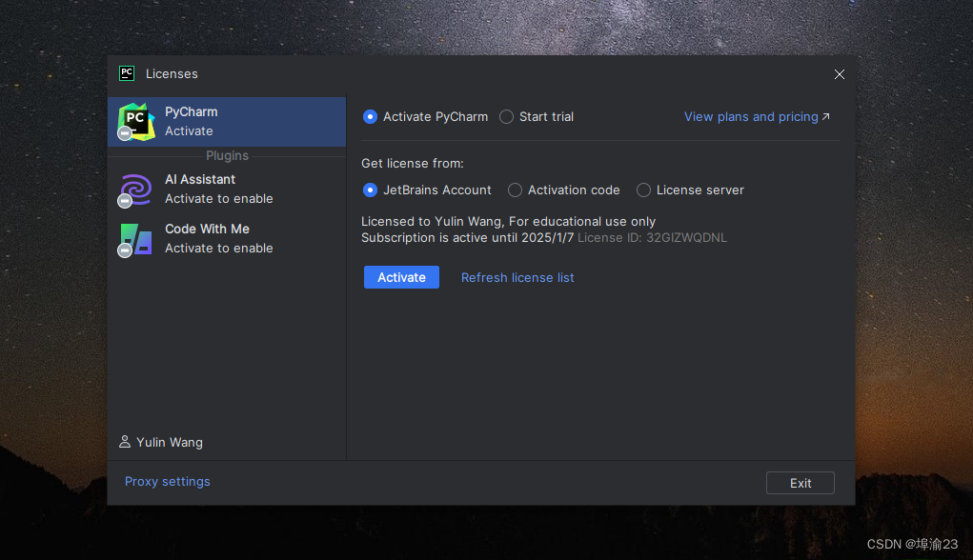
Task: Click 'Subscription is active until 2025/1/7' text
Action: 467,237
